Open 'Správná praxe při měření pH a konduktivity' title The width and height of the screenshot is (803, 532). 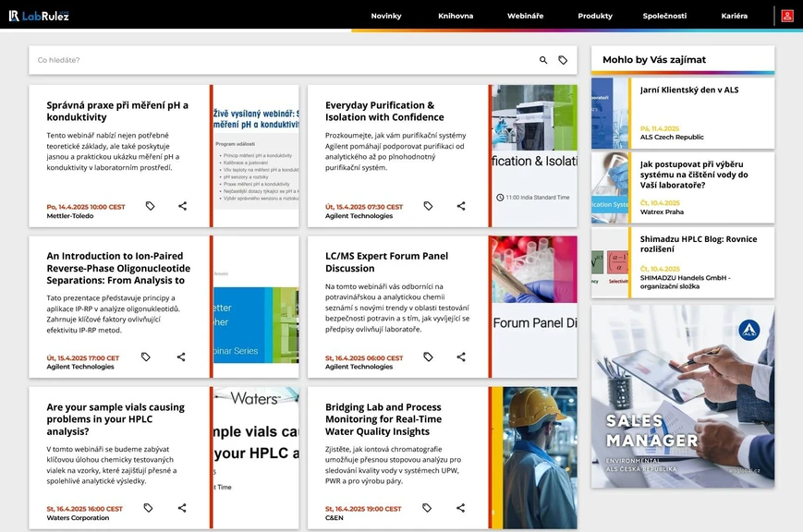coord(117,111)
